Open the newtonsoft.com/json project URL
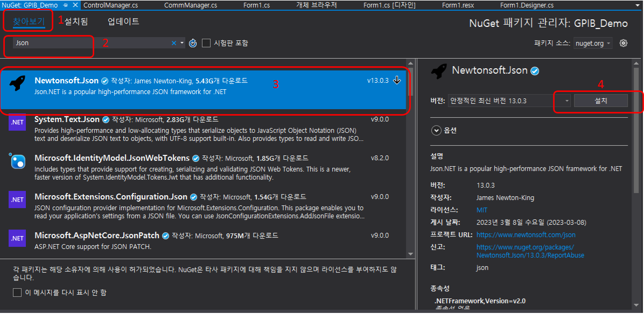The image size is (644, 314). click(526, 235)
